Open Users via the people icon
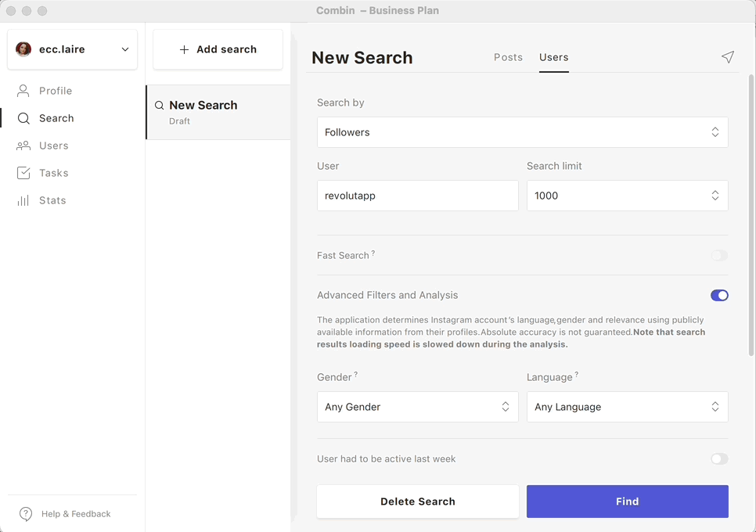 [23, 146]
